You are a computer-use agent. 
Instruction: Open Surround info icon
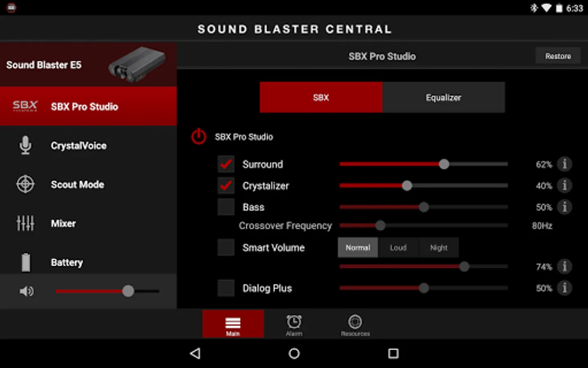pos(565,164)
